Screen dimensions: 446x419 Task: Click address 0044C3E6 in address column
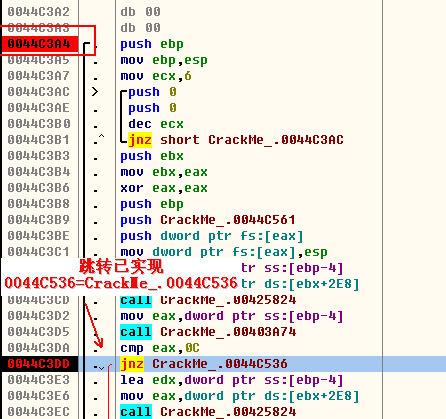(x=39, y=396)
